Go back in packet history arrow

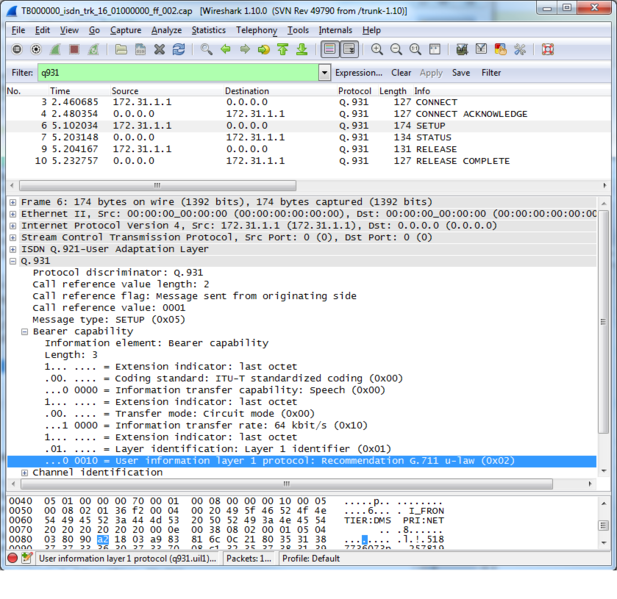coord(225,50)
